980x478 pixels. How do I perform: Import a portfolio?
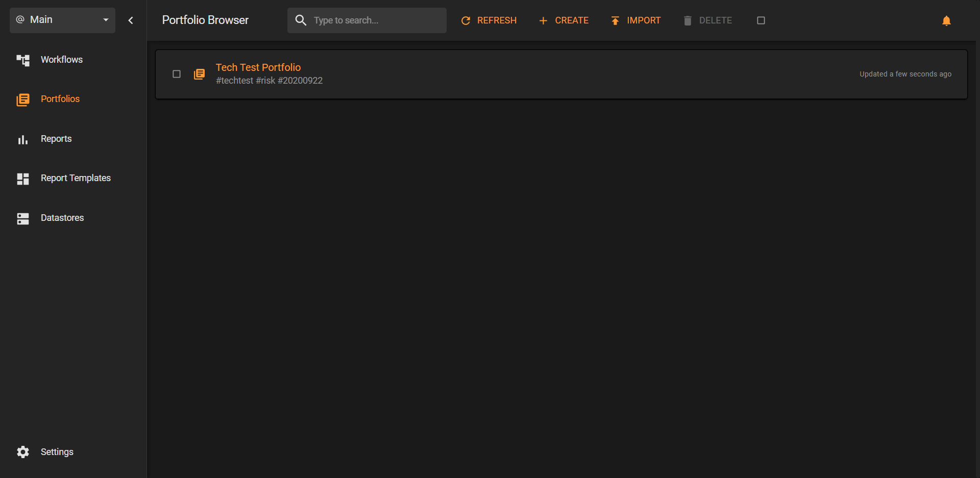[x=635, y=20]
